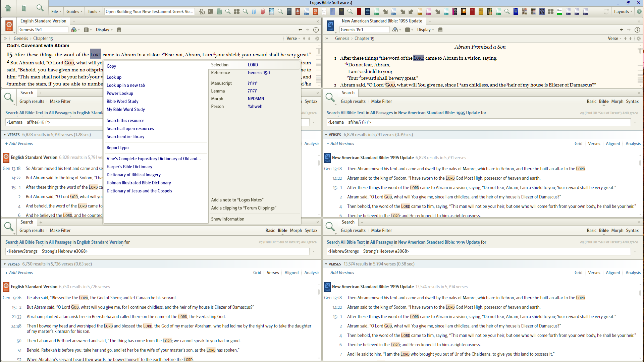Screen dimensions: 644x362
Task: Select Basic search type in top NASB search
Action: tap(591, 102)
